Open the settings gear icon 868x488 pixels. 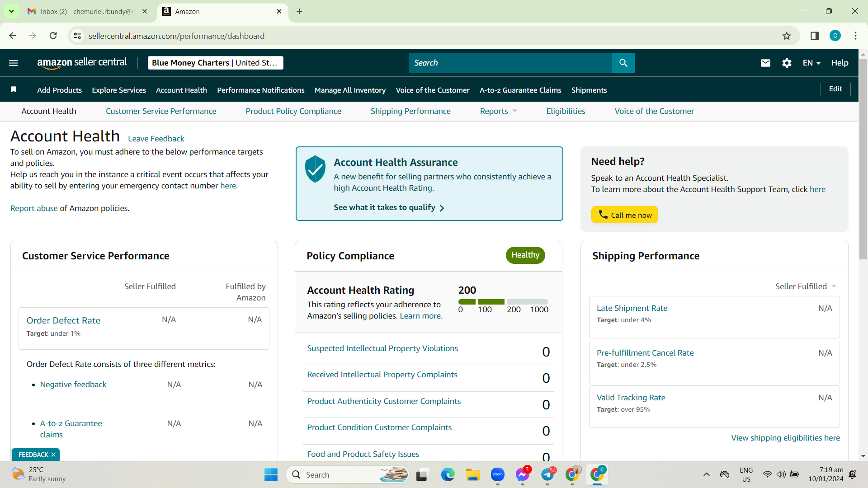point(787,63)
